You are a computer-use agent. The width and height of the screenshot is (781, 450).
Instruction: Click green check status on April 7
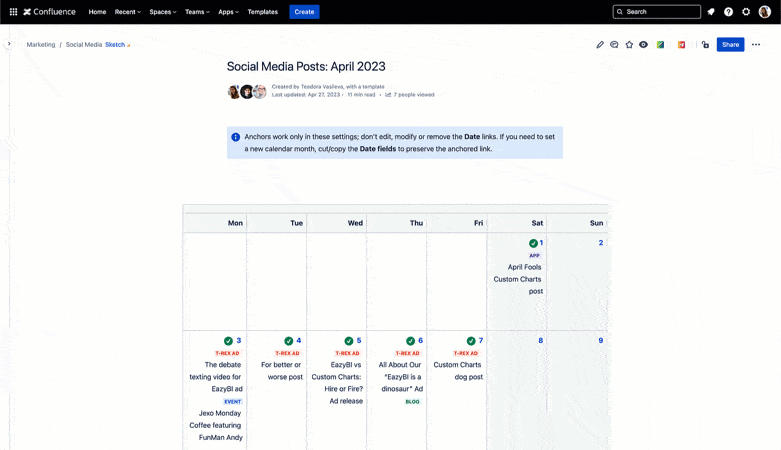pyautogui.click(x=471, y=341)
